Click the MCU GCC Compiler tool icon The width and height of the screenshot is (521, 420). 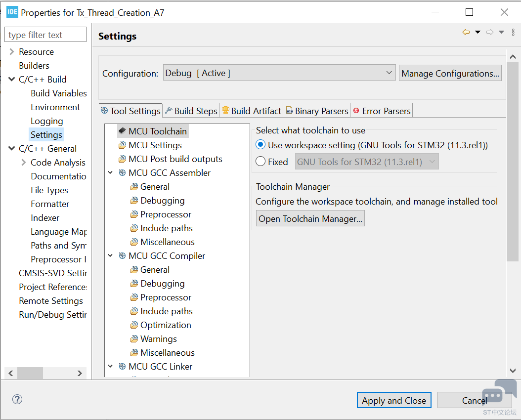(122, 255)
